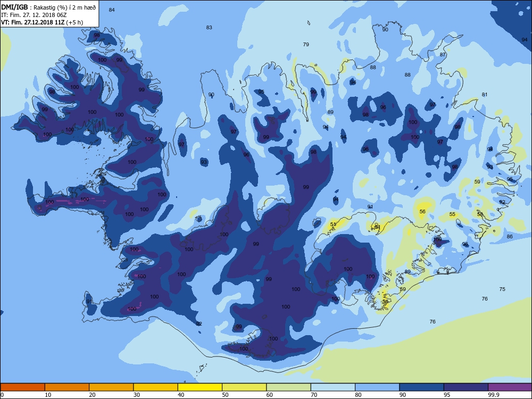Click the initial time line 'IT: Fim. 27. 12. 2018 06Z'
The height and width of the screenshot is (399, 532).
pyautogui.click(x=34, y=15)
